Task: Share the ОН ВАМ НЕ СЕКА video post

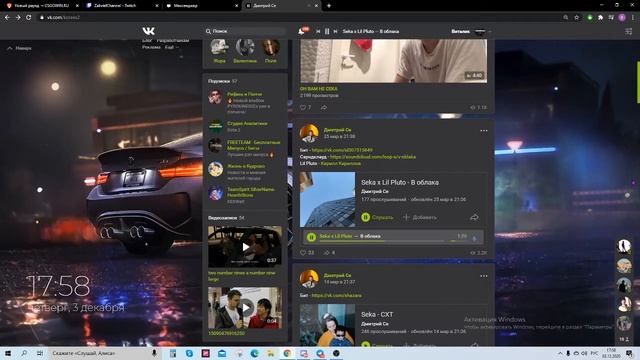Action: click(324, 107)
